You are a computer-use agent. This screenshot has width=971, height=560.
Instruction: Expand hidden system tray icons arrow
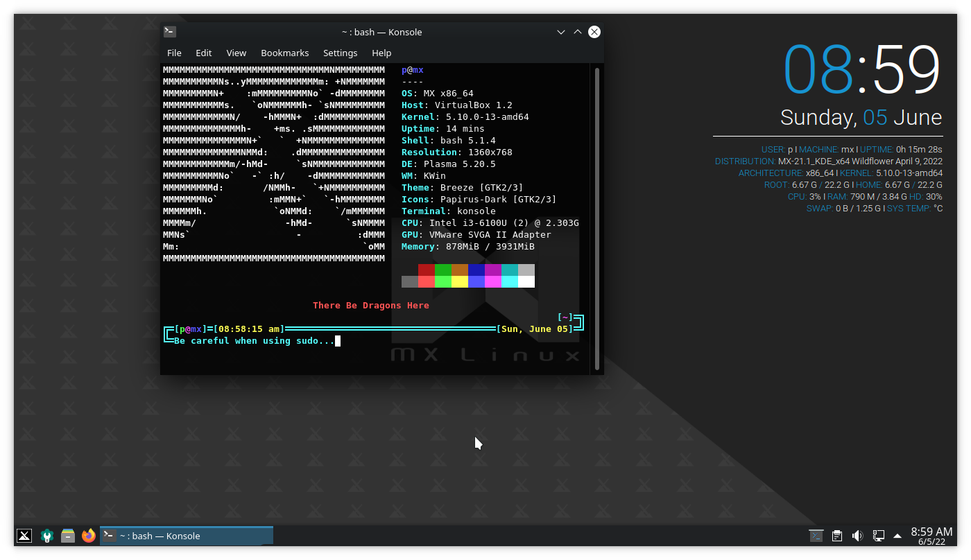(x=897, y=536)
